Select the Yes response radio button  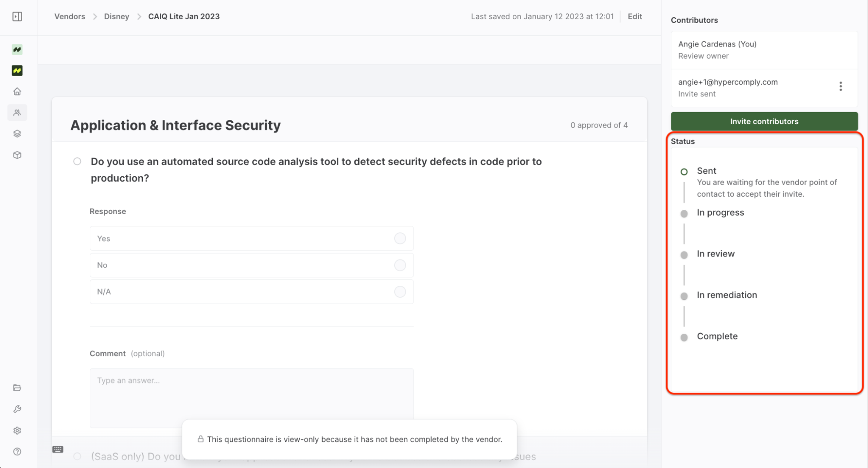(400, 238)
